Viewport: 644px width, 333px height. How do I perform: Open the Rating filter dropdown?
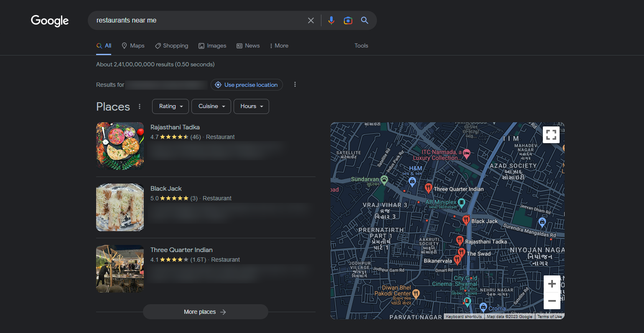[171, 106]
